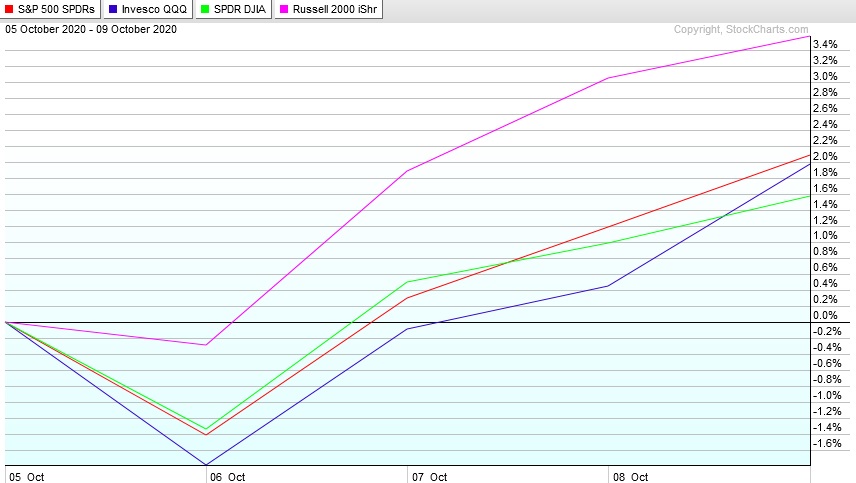This screenshot has width=856, height=483.
Task: Click the 07 Oct axis label
Action: pyautogui.click(x=430, y=477)
